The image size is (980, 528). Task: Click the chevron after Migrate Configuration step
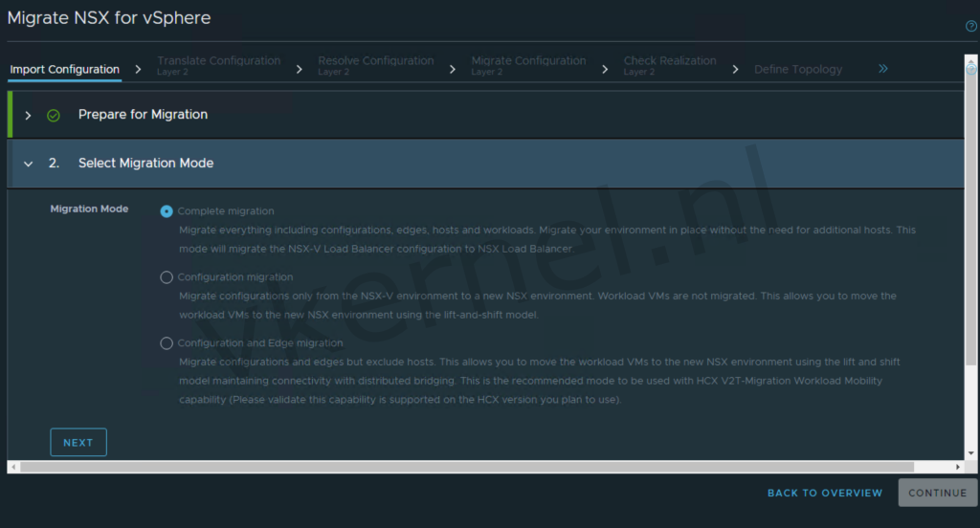pos(605,70)
